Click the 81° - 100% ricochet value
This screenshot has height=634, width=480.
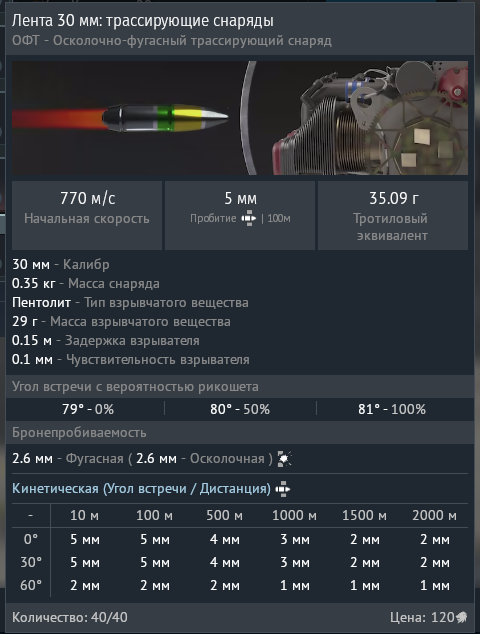pos(392,410)
